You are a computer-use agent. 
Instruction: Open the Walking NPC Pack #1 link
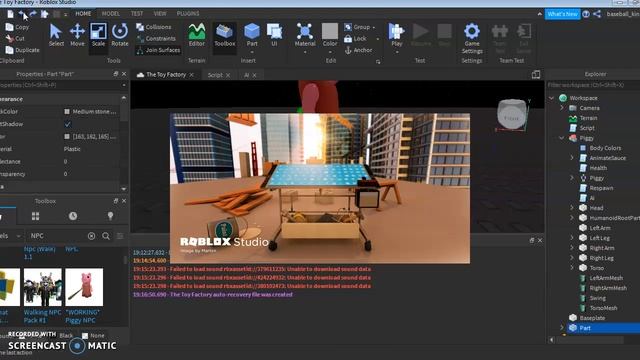point(42,316)
